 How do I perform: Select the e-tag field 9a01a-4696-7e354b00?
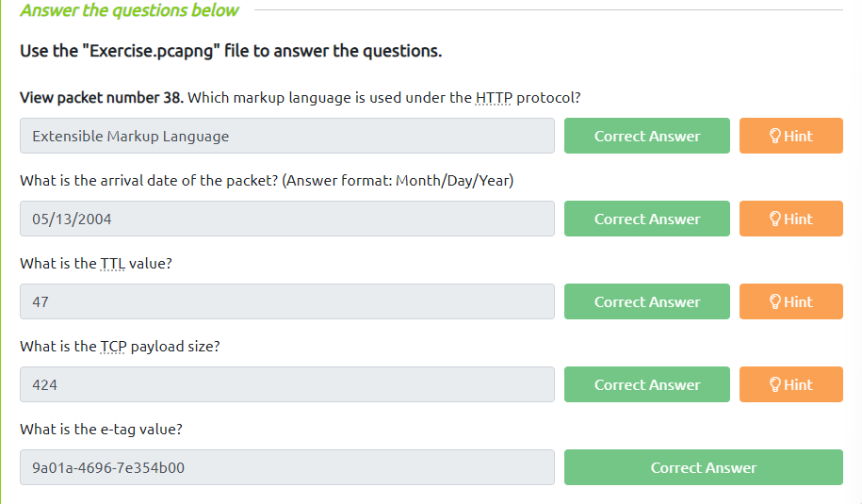tap(287, 467)
